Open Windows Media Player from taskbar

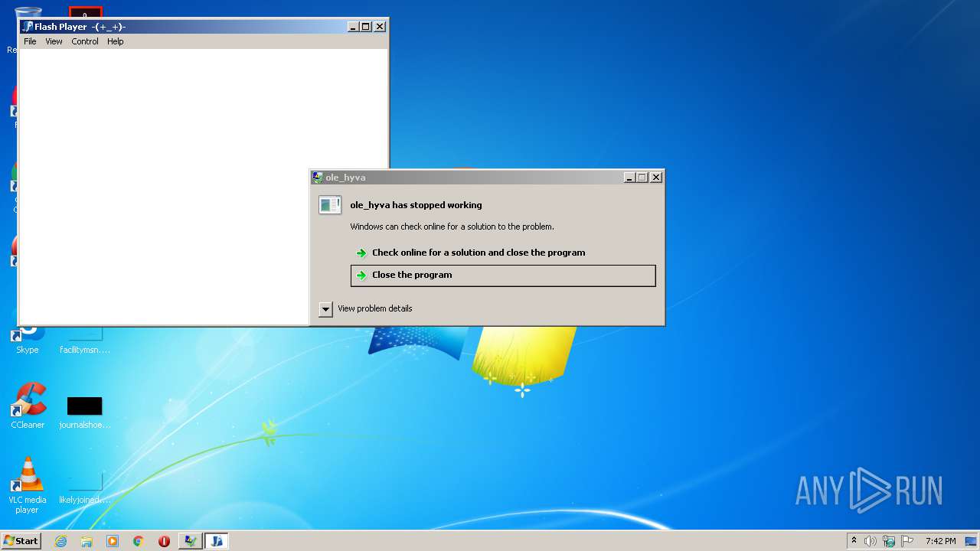pyautogui.click(x=113, y=541)
